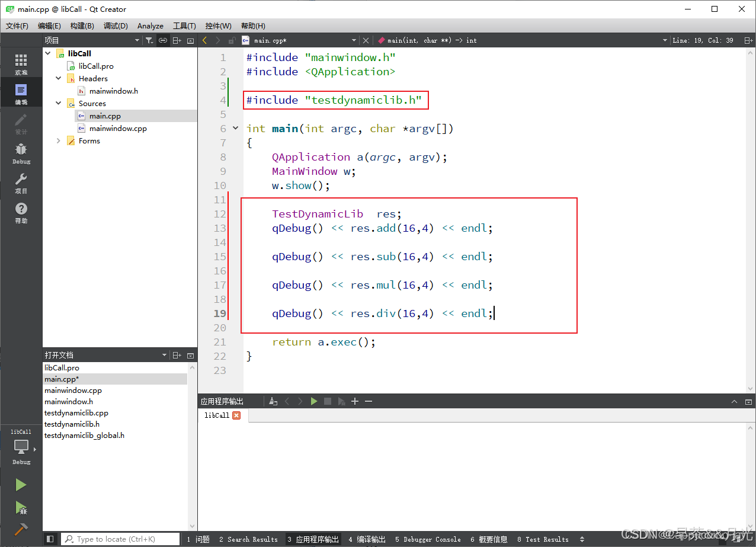Open the main.cpp document selector dropdown
756x547 pixels.
click(x=299, y=40)
